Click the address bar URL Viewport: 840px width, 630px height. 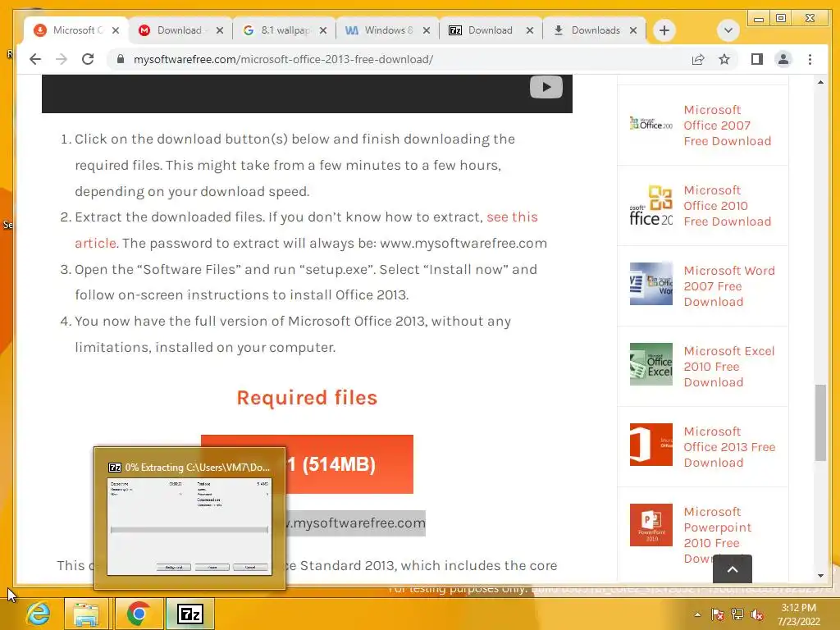[x=283, y=59]
